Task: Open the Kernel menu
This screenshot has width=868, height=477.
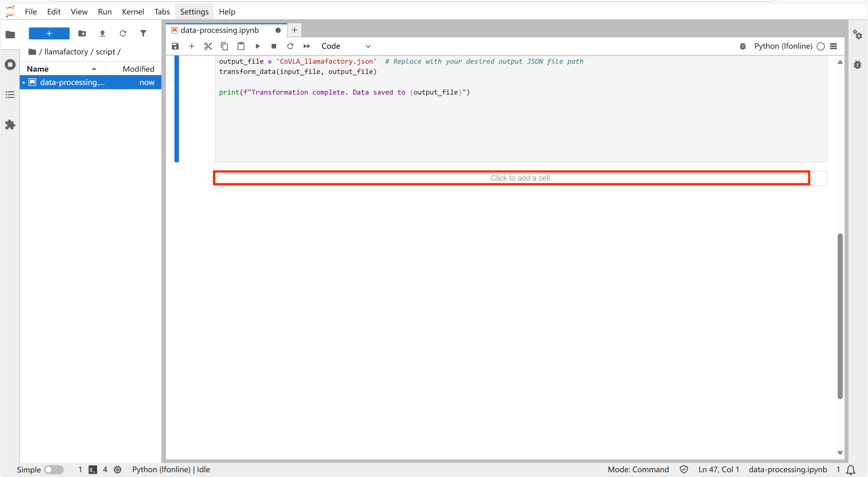Action: (x=132, y=12)
